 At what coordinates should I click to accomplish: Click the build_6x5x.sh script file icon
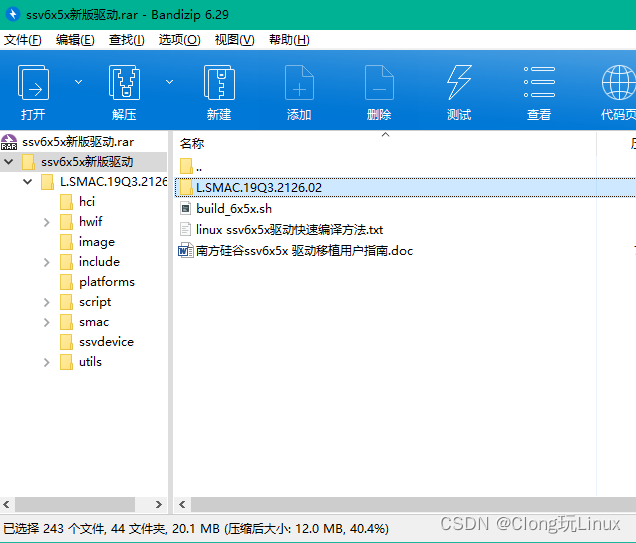click(x=186, y=208)
